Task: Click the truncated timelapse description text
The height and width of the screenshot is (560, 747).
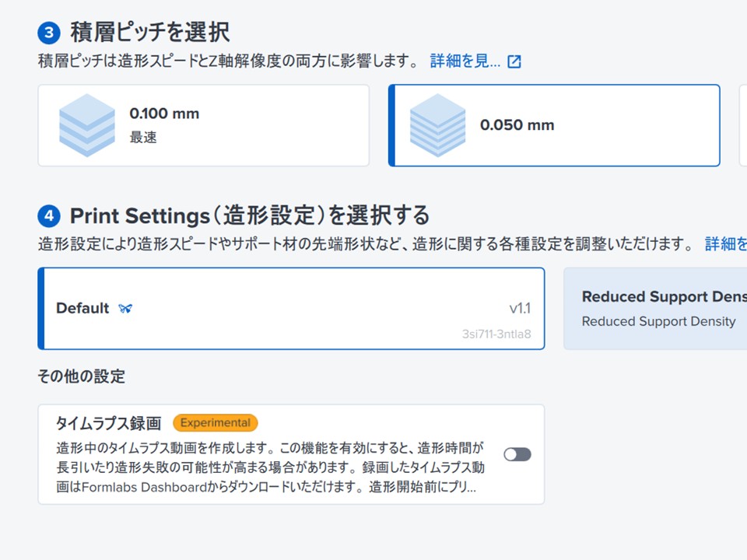Action: coord(270,467)
